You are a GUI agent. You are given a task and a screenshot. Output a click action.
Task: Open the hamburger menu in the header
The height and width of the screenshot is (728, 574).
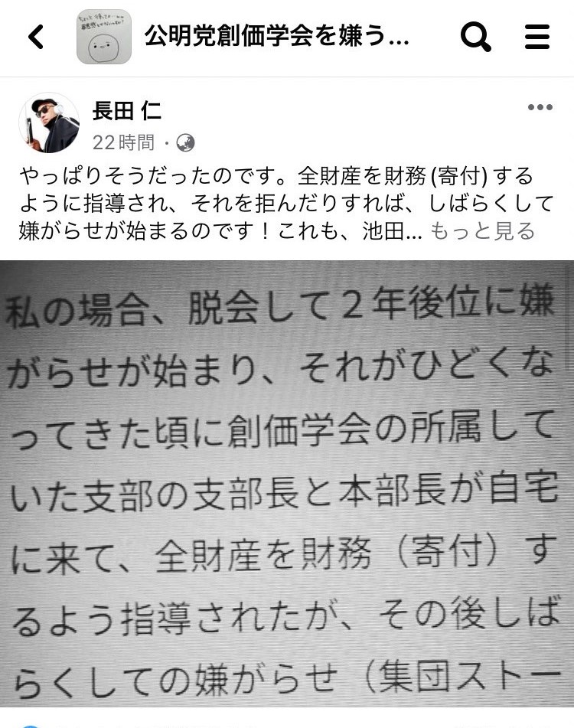click(x=537, y=37)
